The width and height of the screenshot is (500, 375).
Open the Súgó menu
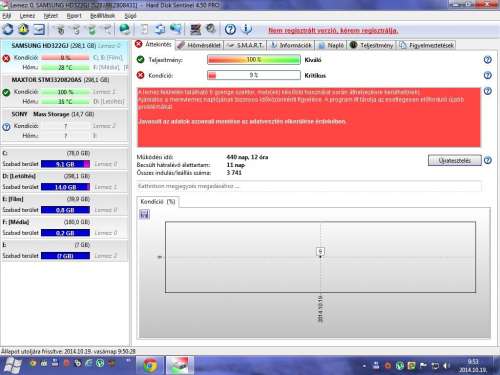(x=130, y=16)
